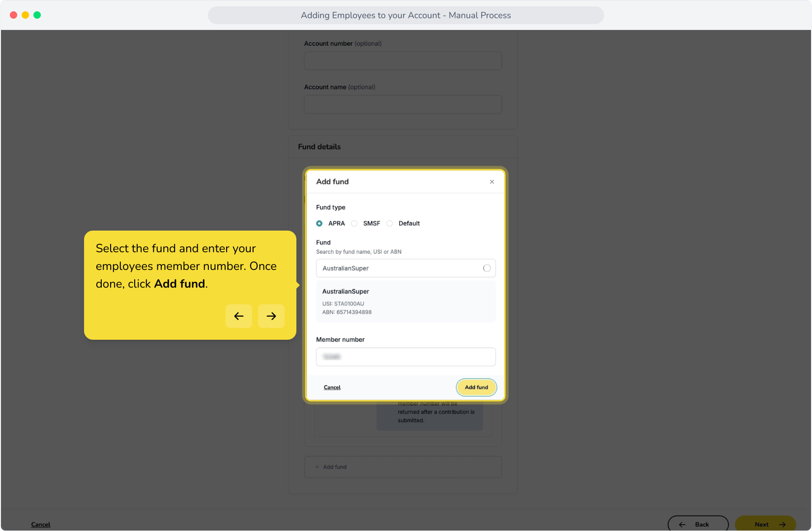Click the left arrow icon on the Back button
The width and height of the screenshot is (812, 531).
[682, 525]
